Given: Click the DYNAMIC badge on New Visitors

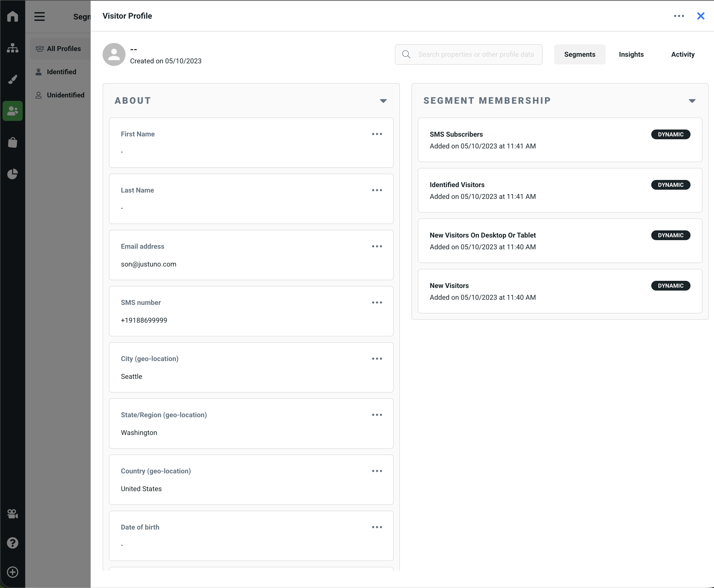Looking at the screenshot, I should tap(670, 286).
